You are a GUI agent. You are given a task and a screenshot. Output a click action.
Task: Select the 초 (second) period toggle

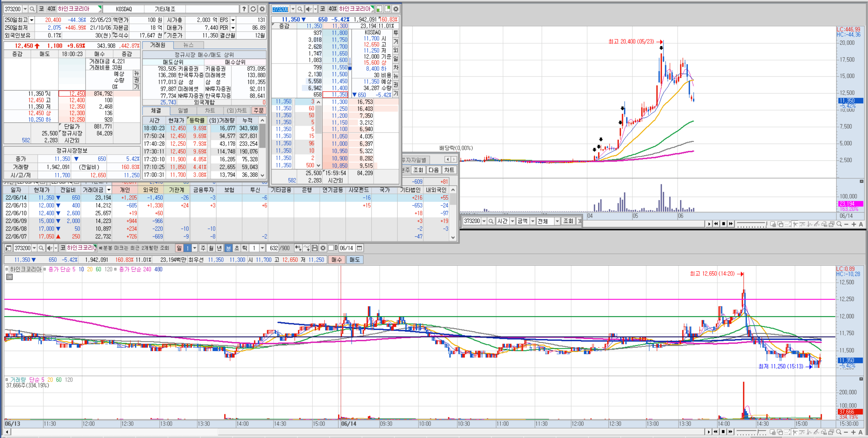click(x=236, y=248)
